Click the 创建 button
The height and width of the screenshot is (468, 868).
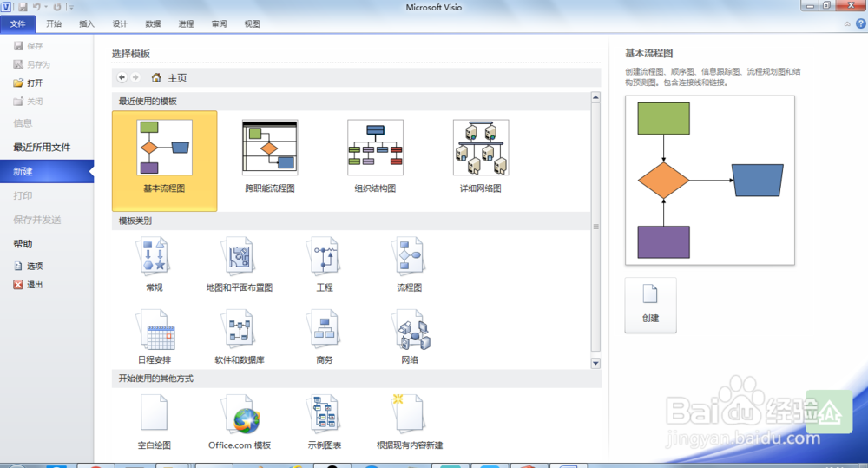650,305
